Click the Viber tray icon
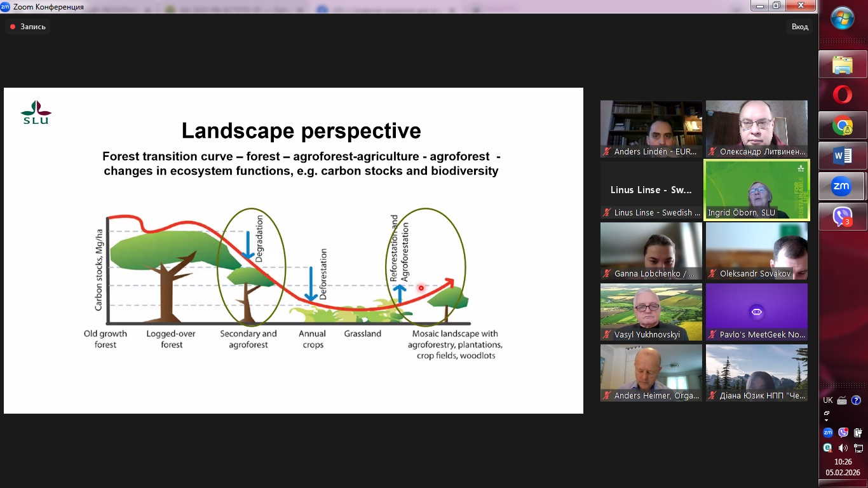The image size is (868, 488). (x=843, y=433)
